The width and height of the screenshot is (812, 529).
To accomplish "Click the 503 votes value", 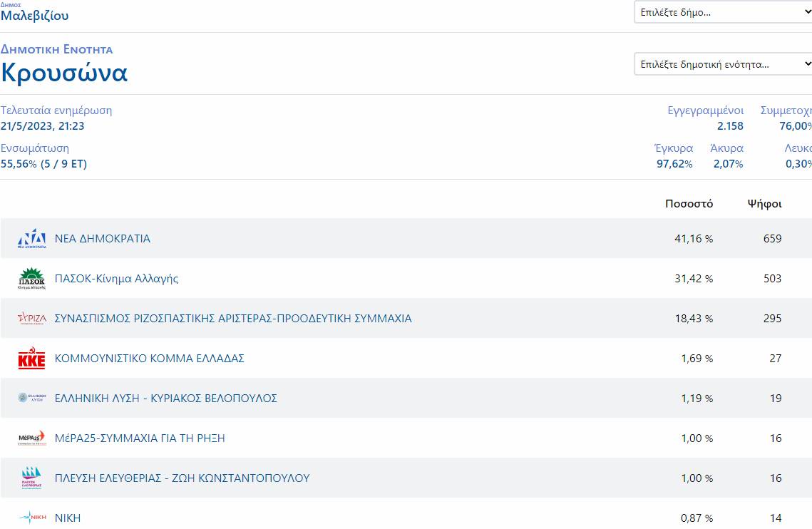I will point(772,278).
